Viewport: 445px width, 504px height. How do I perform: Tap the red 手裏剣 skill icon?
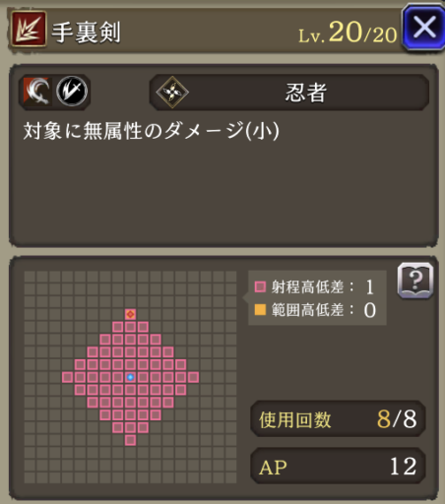[x=29, y=29]
